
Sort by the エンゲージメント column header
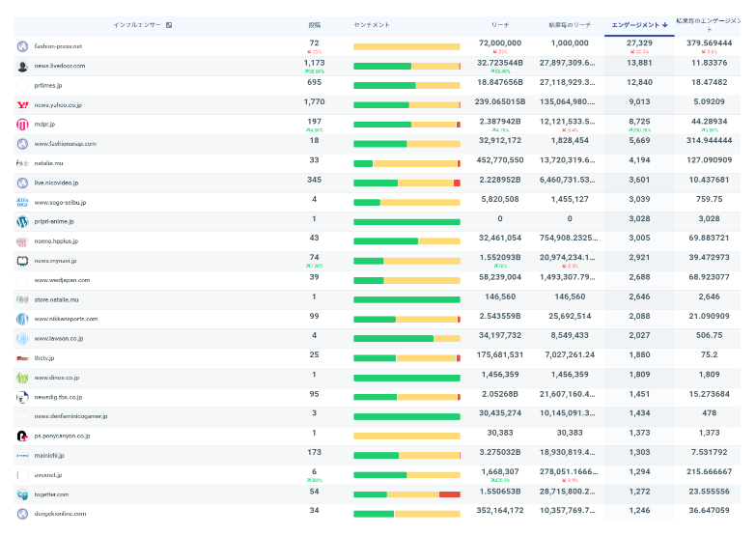click(635, 25)
